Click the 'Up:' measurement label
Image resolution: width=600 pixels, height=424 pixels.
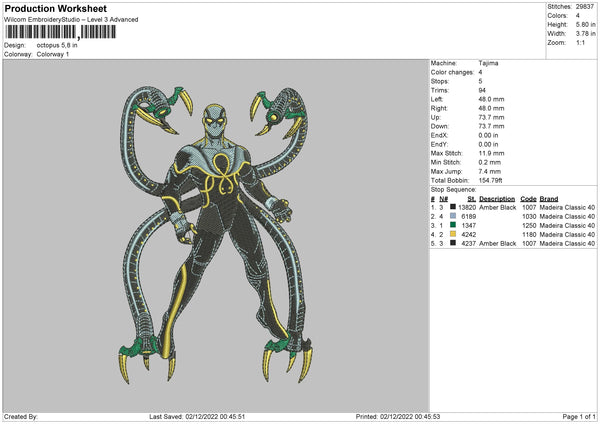click(435, 117)
